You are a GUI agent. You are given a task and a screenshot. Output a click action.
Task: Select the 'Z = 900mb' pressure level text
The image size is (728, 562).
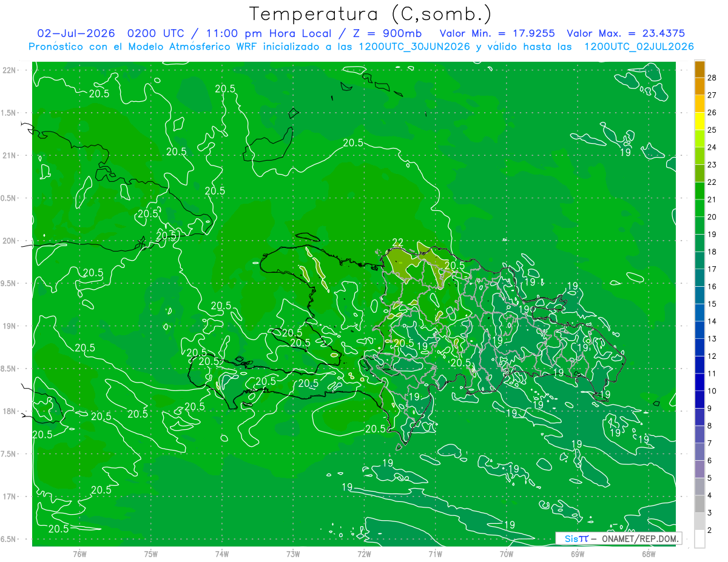click(386, 33)
